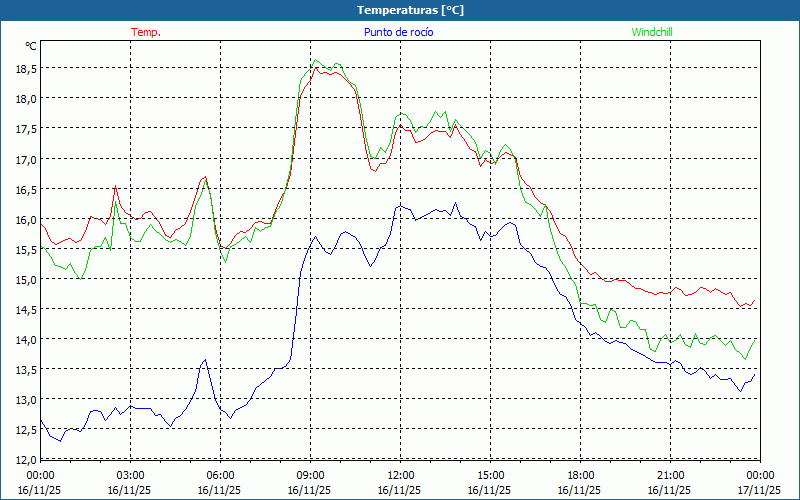Click the 16,5 y-axis value
The height and width of the screenshot is (500, 800).
(26, 189)
